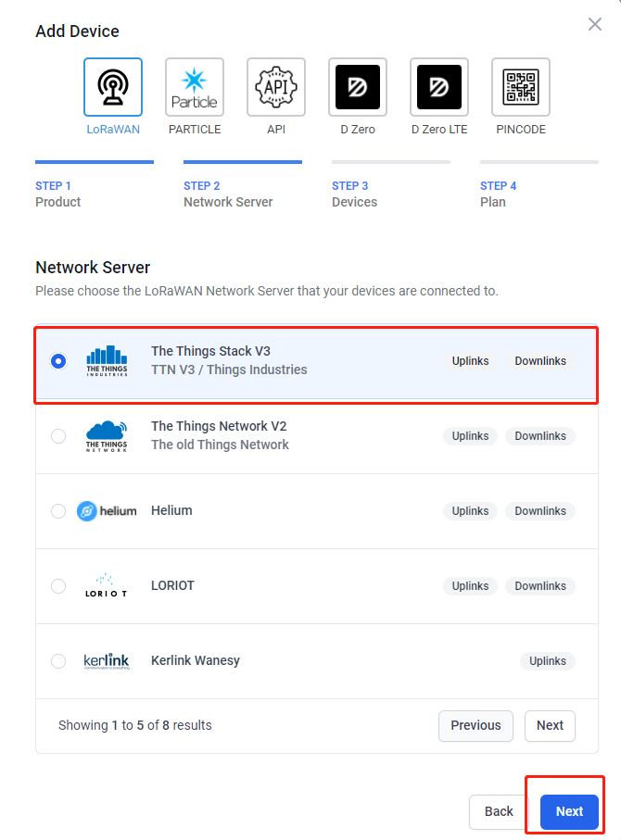Click the 'LoRaWAN' label text
Screen dimensions: 621x840
point(113,130)
